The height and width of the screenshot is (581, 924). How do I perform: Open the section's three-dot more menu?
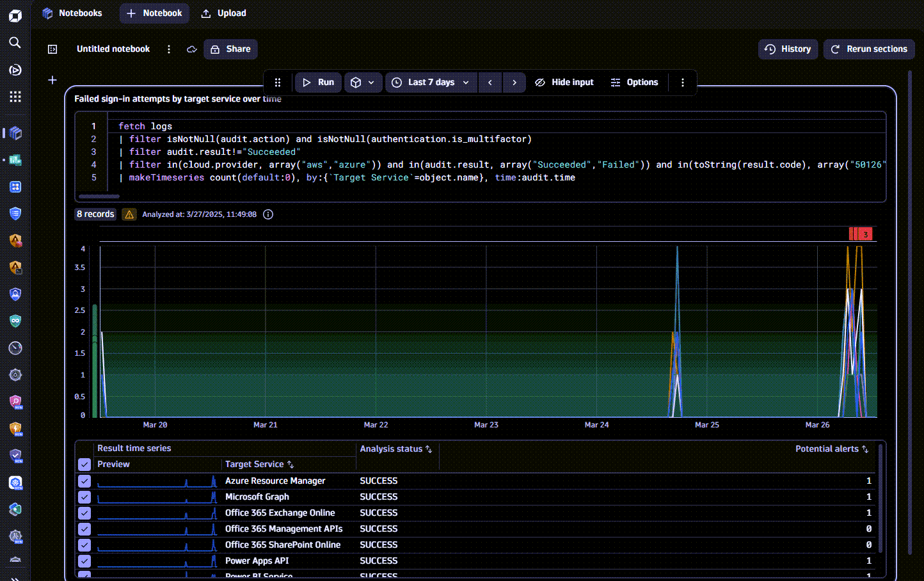tap(682, 83)
